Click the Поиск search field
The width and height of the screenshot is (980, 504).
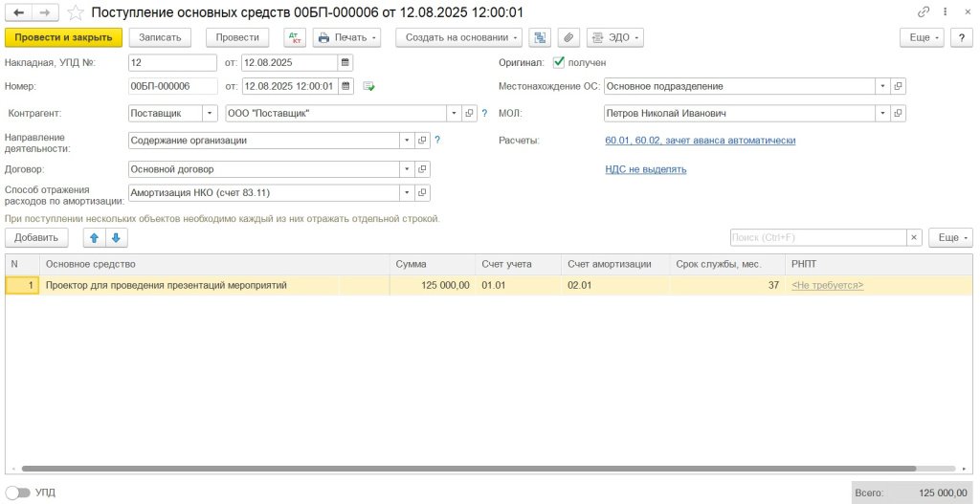click(816, 237)
